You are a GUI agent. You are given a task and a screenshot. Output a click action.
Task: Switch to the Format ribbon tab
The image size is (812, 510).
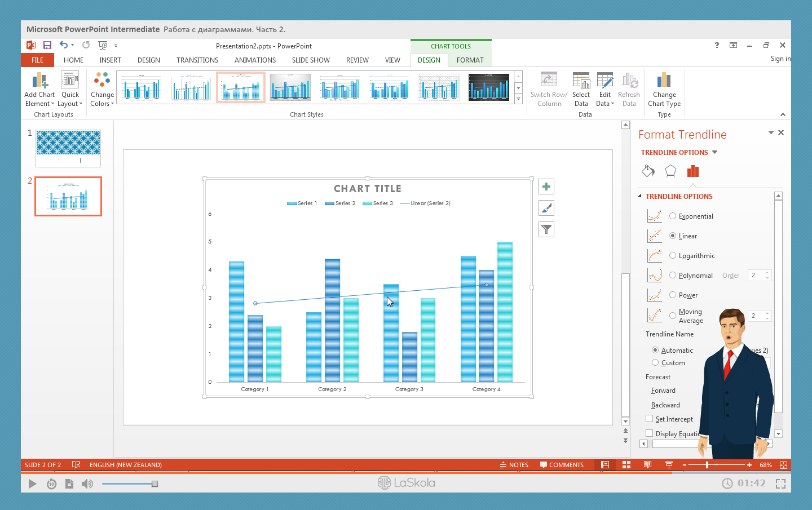click(470, 60)
